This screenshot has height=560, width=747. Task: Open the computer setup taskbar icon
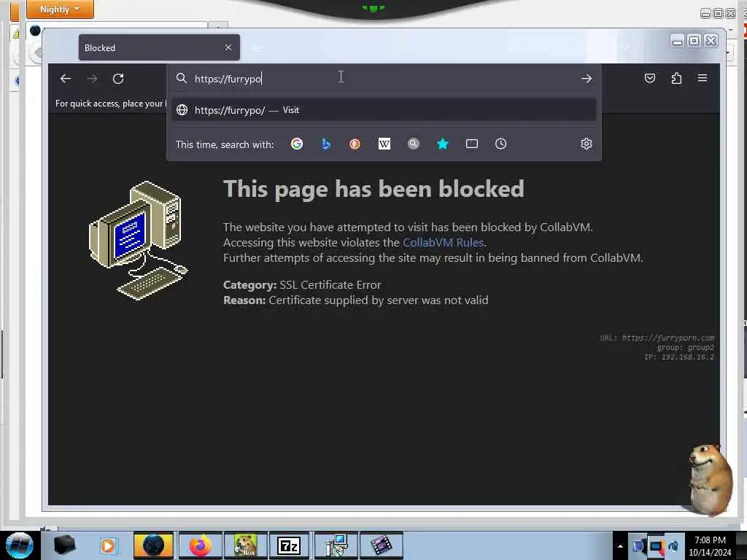[x=336, y=545]
